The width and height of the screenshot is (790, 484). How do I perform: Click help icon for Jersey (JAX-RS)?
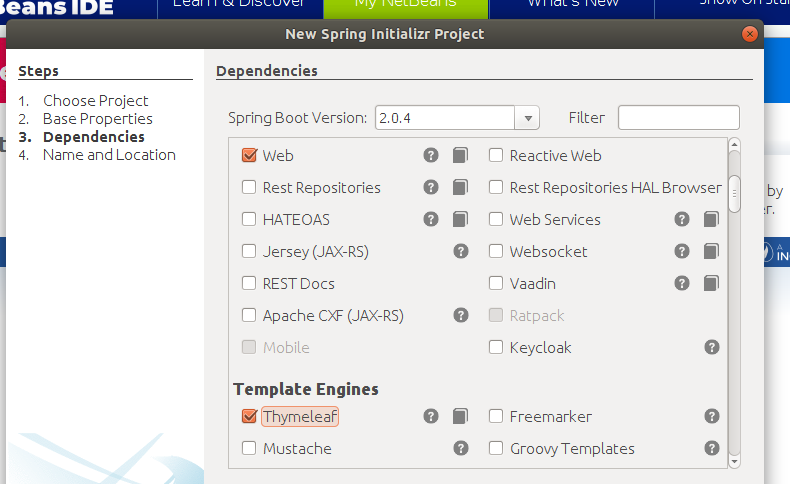coord(460,251)
